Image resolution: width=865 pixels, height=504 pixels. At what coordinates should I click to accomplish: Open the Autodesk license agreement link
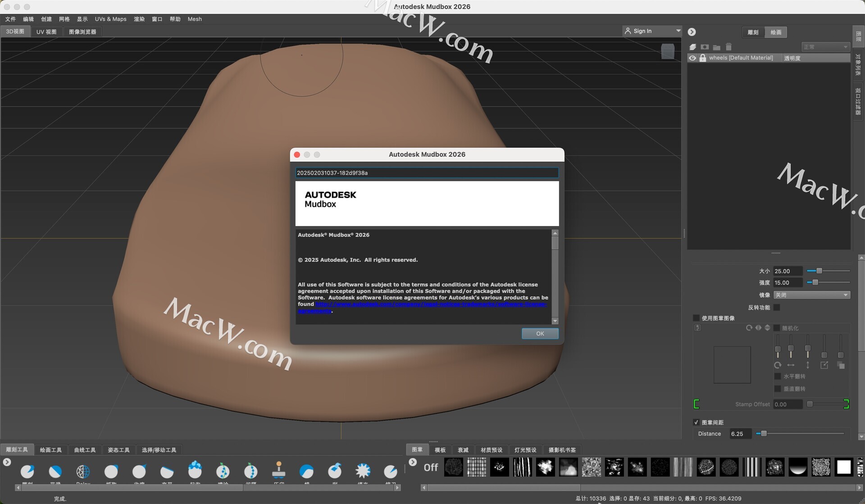(x=422, y=307)
